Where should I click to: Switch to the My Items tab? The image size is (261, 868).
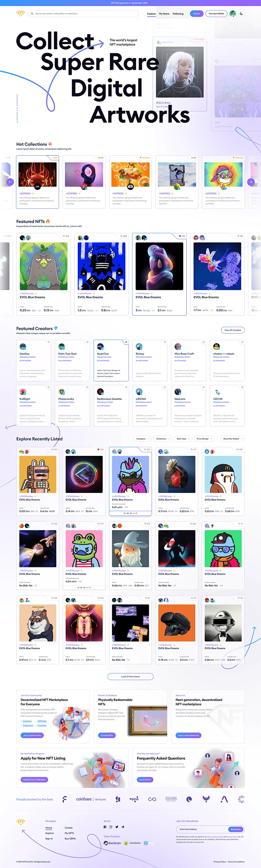(x=164, y=14)
